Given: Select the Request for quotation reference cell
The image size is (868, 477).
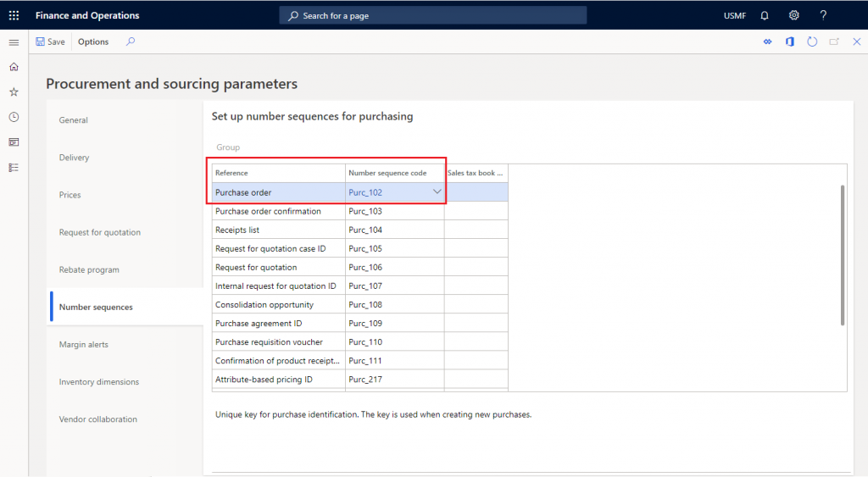Looking at the screenshot, I should 278,267.
